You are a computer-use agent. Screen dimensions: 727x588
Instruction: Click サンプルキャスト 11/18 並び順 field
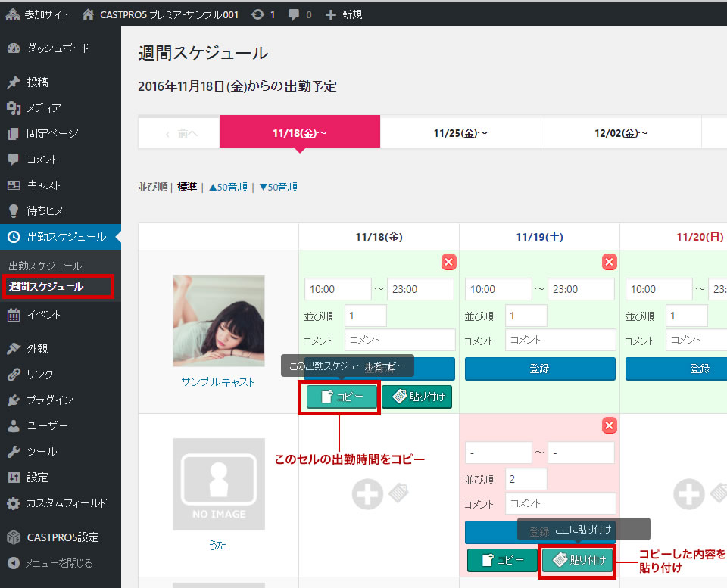(x=365, y=316)
